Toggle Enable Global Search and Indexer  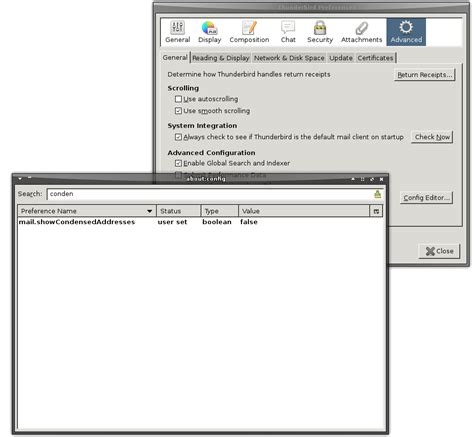click(178, 163)
